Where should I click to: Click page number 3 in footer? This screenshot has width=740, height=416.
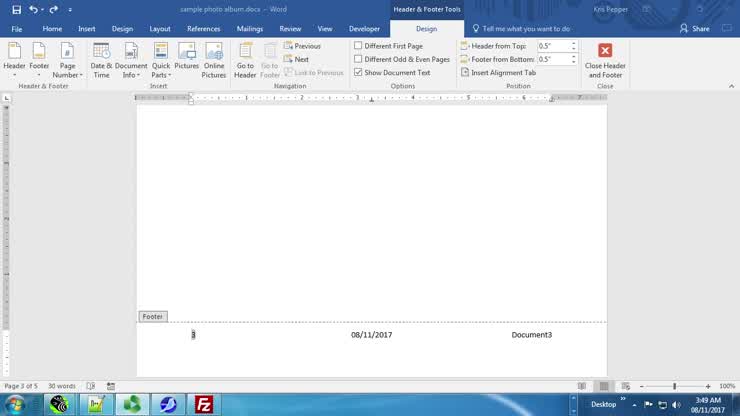tap(193, 334)
